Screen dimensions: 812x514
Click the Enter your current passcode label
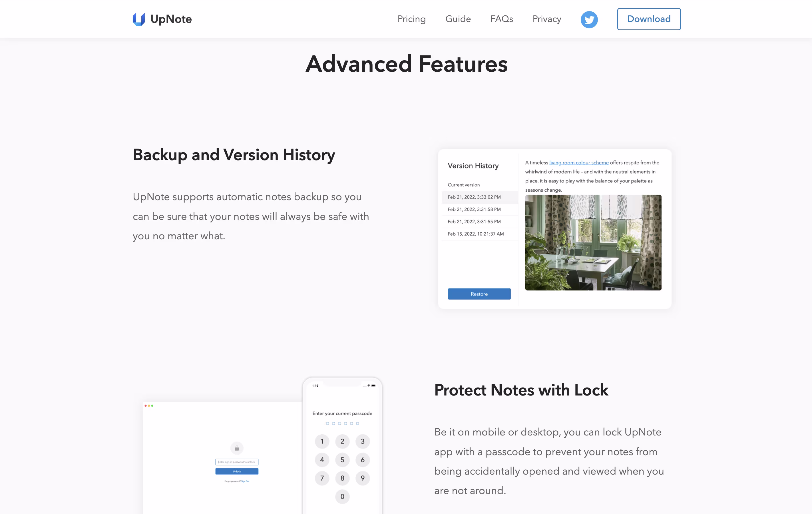342,413
